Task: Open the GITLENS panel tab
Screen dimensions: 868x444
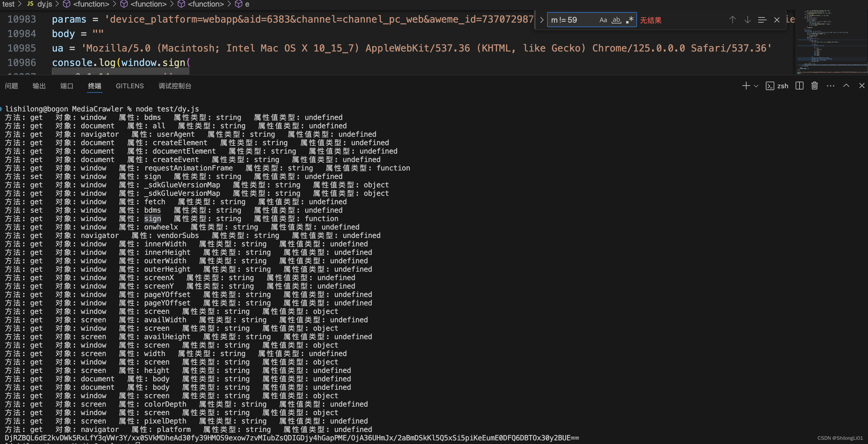Action: [x=130, y=86]
